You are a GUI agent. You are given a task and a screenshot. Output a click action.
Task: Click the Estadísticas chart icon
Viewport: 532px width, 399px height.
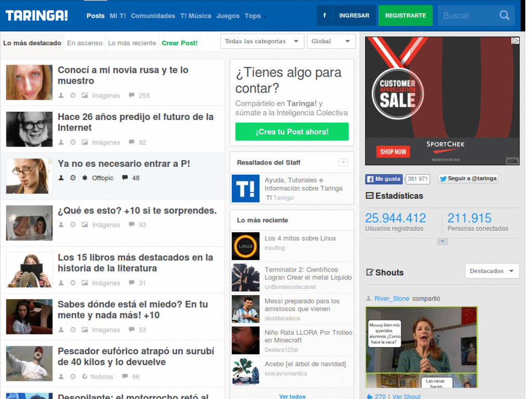point(369,196)
